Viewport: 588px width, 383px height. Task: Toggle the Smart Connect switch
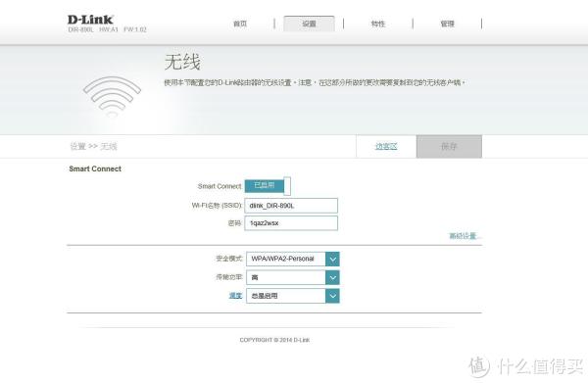pyautogui.click(x=268, y=186)
